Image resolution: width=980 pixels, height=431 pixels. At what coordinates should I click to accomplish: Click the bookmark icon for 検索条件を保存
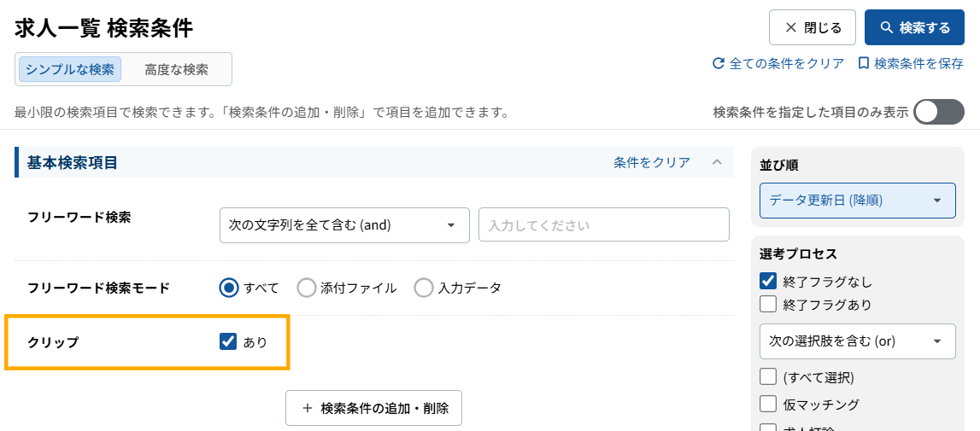coord(864,63)
